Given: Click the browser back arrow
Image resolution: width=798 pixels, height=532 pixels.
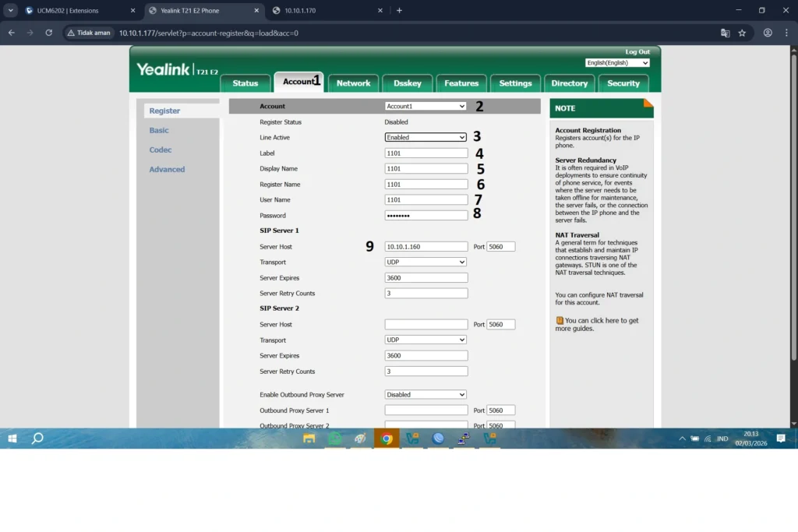Looking at the screenshot, I should click(x=11, y=33).
